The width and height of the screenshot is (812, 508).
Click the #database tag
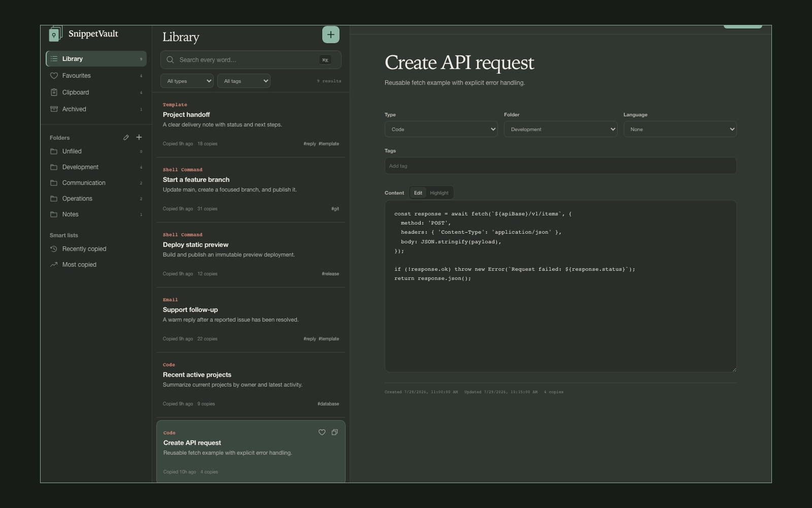328,404
